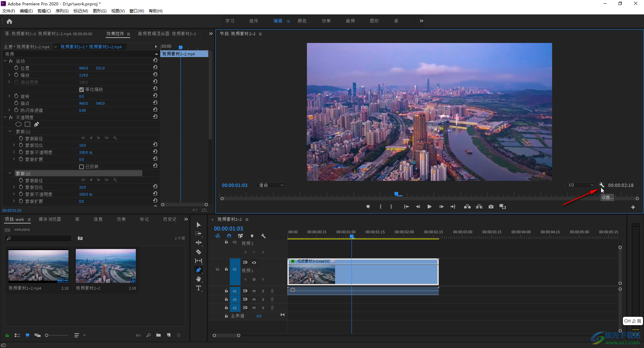Switch project panel to List view

(x=17, y=335)
